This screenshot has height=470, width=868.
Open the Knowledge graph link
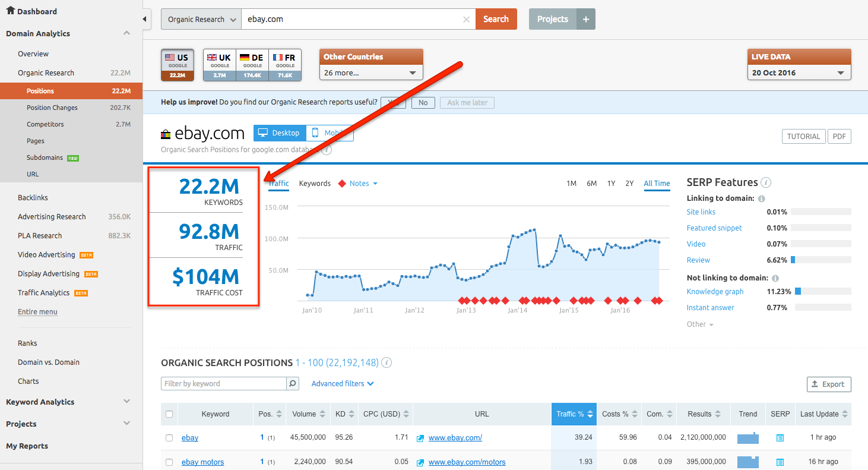click(715, 292)
